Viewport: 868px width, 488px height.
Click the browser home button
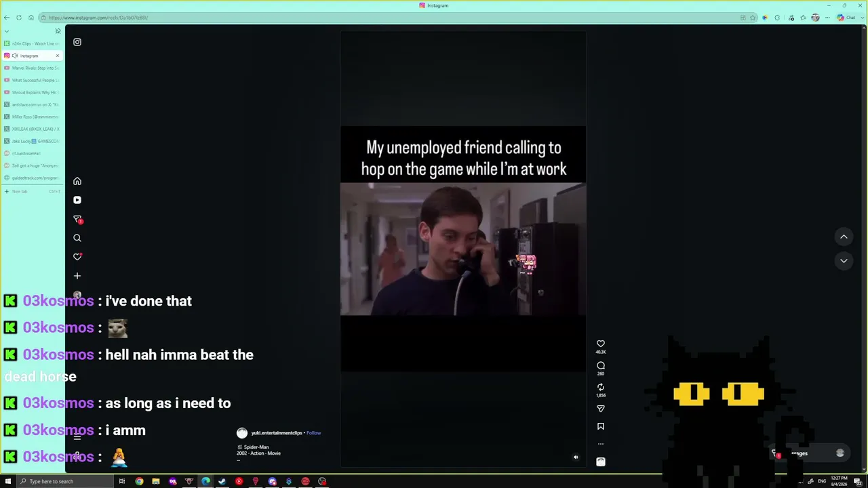[x=31, y=18]
